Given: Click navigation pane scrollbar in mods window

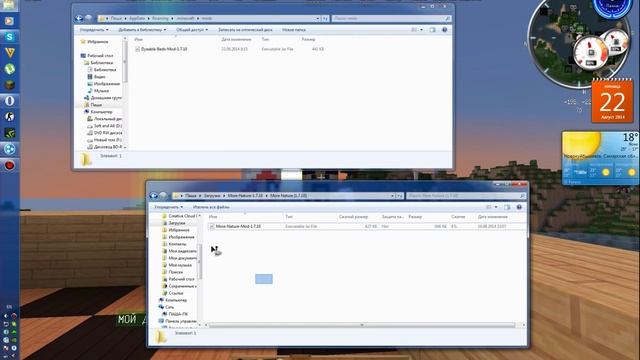Looking at the screenshot, I should [x=125, y=61].
